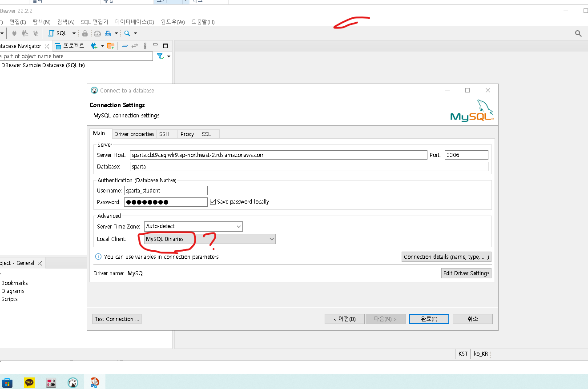Open the 검색(A) menu
588x389 pixels.
(x=66, y=22)
